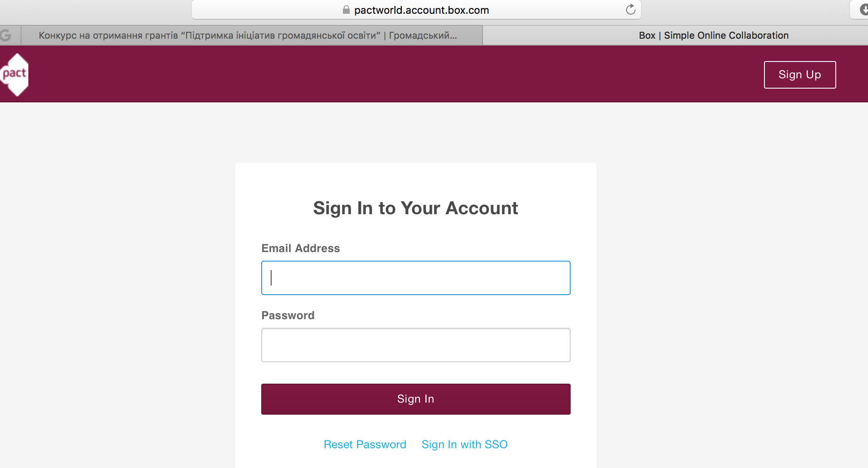Viewport: 868px width, 468px height.
Task: Click the Email Address label
Action: pos(300,248)
